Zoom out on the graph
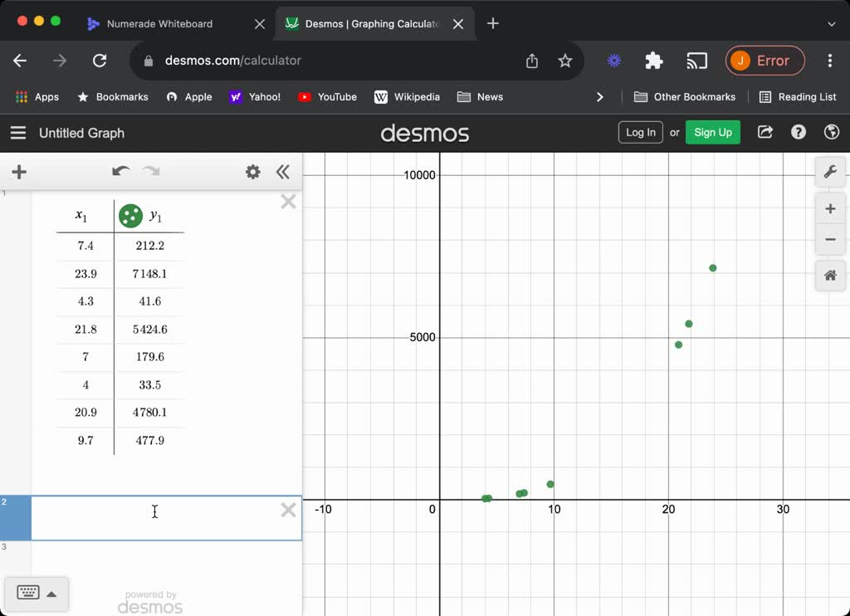Image resolution: width=850 pixels, height=616 pixels. [x=829, y=240]
